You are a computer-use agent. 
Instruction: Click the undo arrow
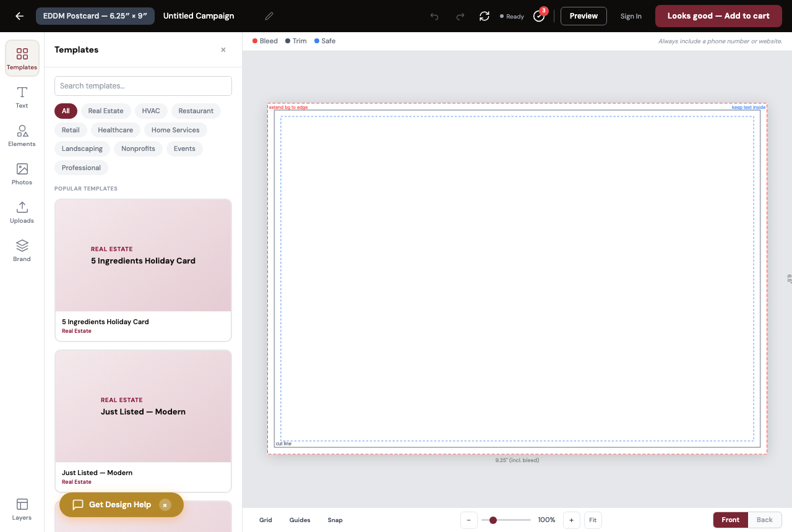434,16
